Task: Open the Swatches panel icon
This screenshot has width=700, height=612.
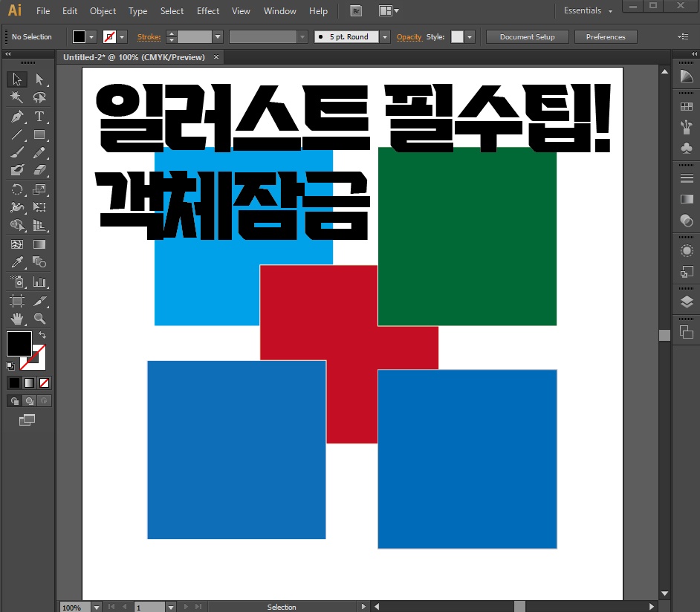Action: 687,107
